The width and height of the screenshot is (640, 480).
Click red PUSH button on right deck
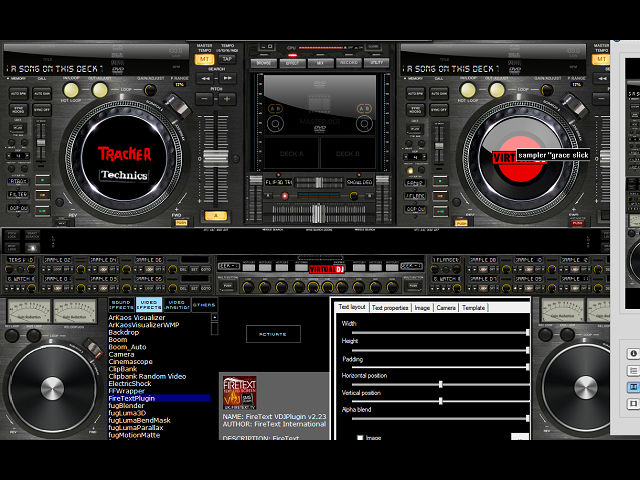pyautogui.click(x=577, y=223)
